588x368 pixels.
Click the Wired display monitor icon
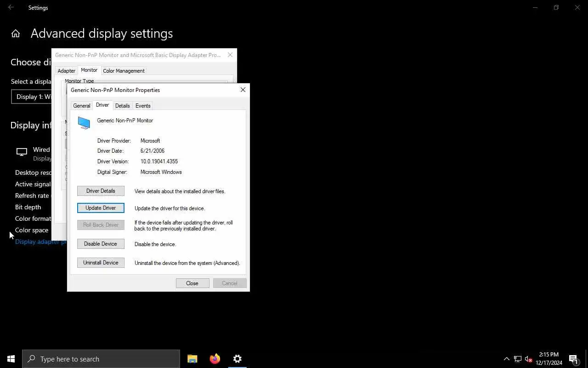coord(22,152)
